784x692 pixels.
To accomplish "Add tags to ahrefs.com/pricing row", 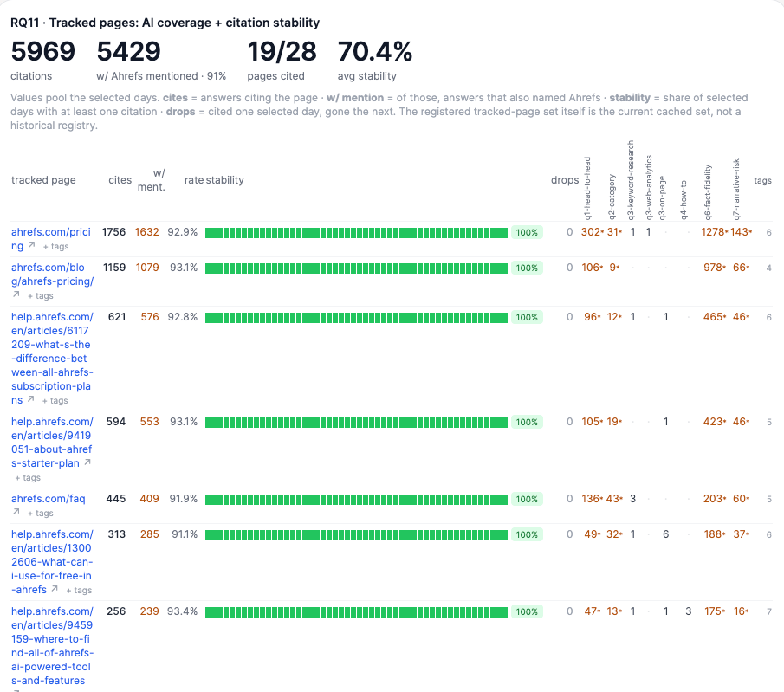I will coord(56,247).
